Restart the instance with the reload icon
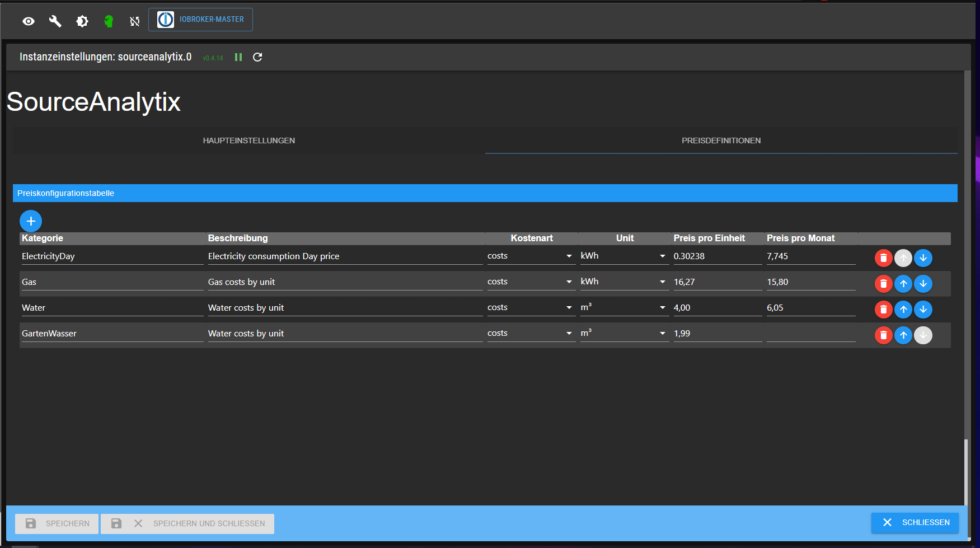 coord(257,57)
